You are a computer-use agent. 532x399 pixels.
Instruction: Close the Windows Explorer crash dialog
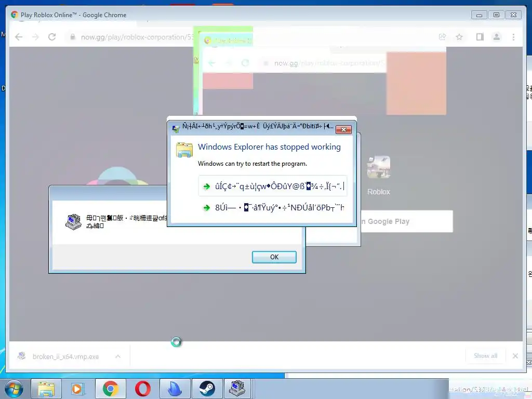pos(343,129)
